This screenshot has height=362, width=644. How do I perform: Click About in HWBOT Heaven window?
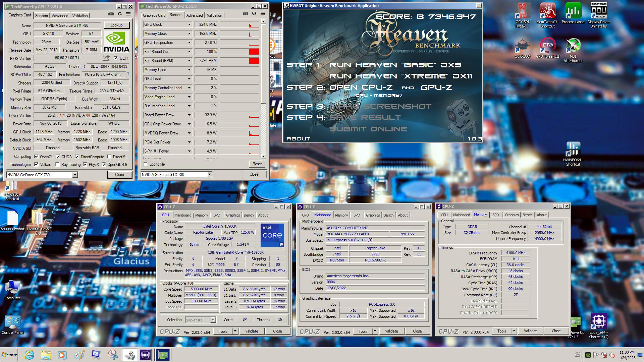click(x=298, y=138)
